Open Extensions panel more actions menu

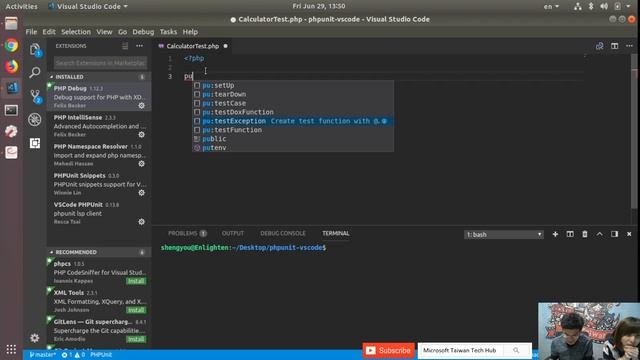click(140, 46)
